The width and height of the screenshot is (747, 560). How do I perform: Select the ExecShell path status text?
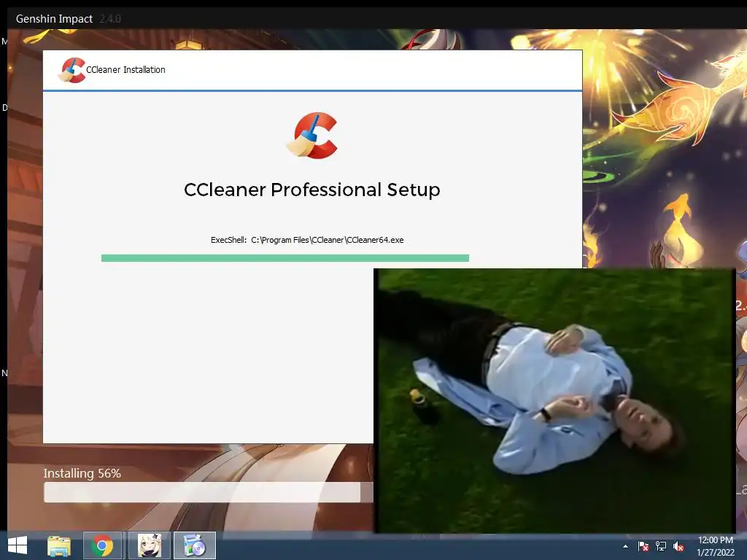coord(307,240)
